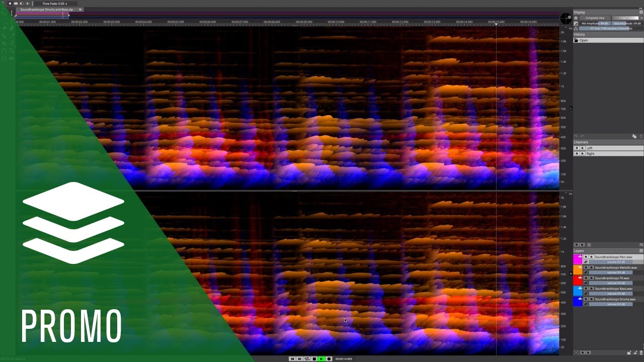Screen dimensions: 644x362
Task: Toggle phase invert icon on Drums layer
Action: (x=586, y=304)
